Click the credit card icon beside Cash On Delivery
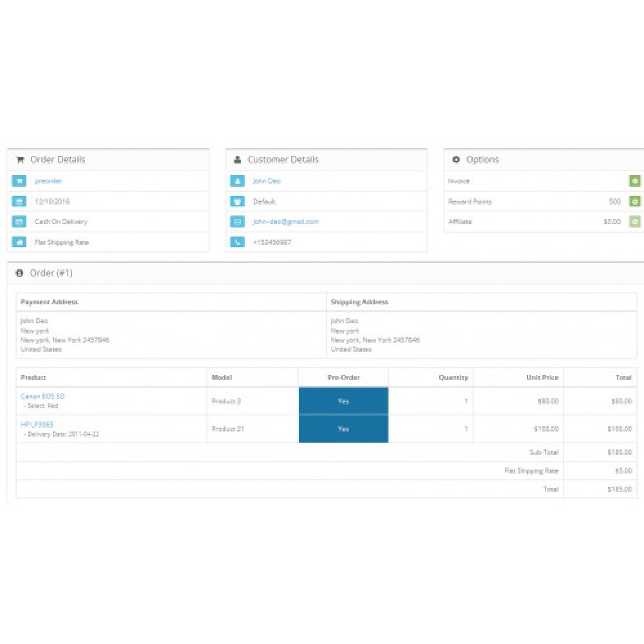The width and height of the screenshot is (644, 644). coord(19,222)
